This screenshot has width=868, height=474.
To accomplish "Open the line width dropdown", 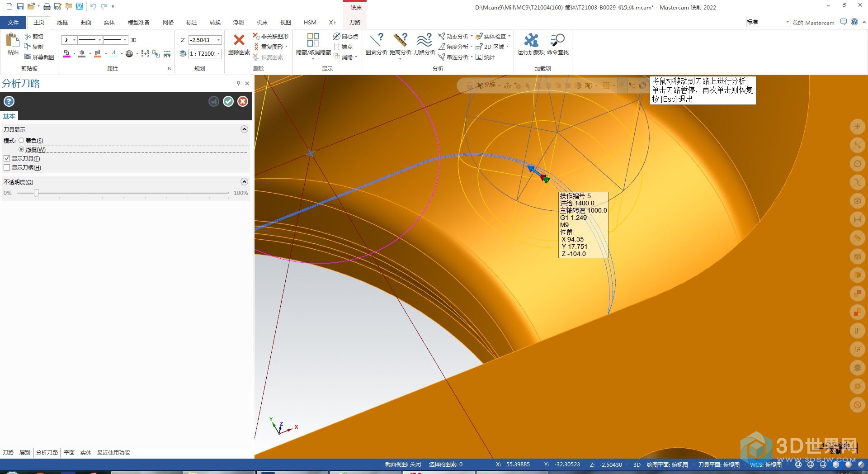I will [x=125, y=40].
